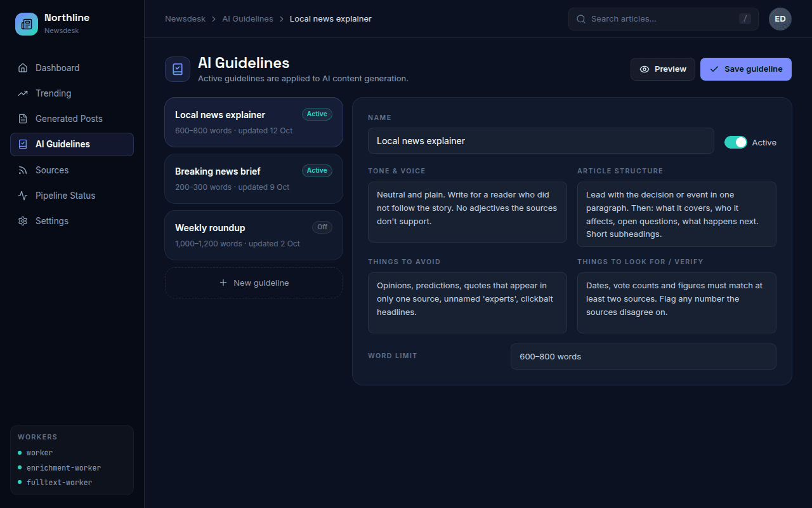The height and width of the screenshot is (508, 812).
Task: Click the 'worker' entry in Workers
Action: point(39,453)
